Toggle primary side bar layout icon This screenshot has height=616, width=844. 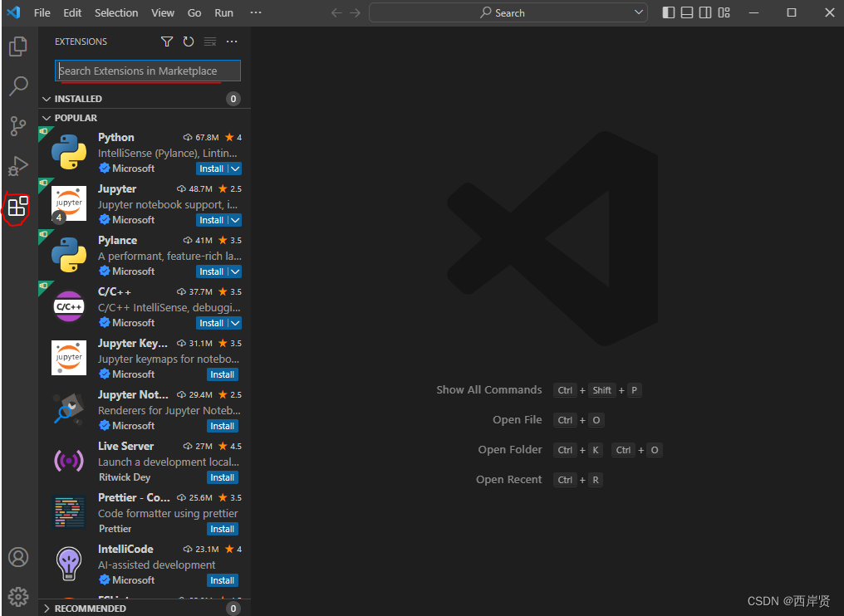point(669,12)
